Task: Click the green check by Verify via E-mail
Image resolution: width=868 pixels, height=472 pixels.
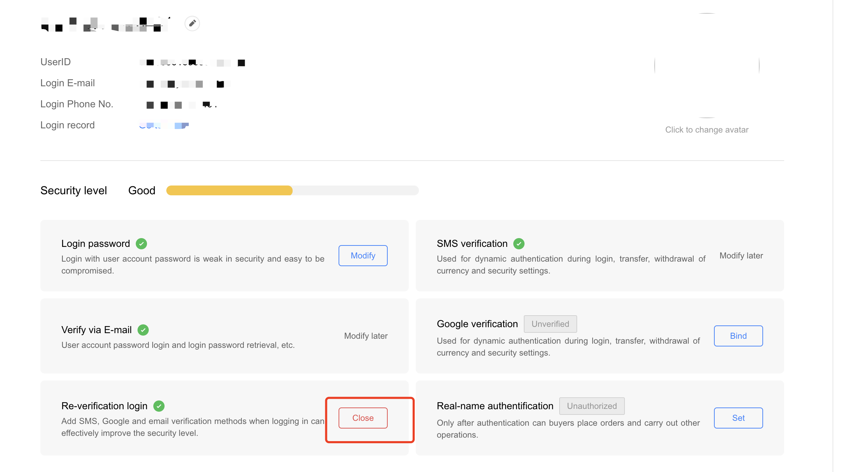Action: pyautogui.click(x=143, y=330)
